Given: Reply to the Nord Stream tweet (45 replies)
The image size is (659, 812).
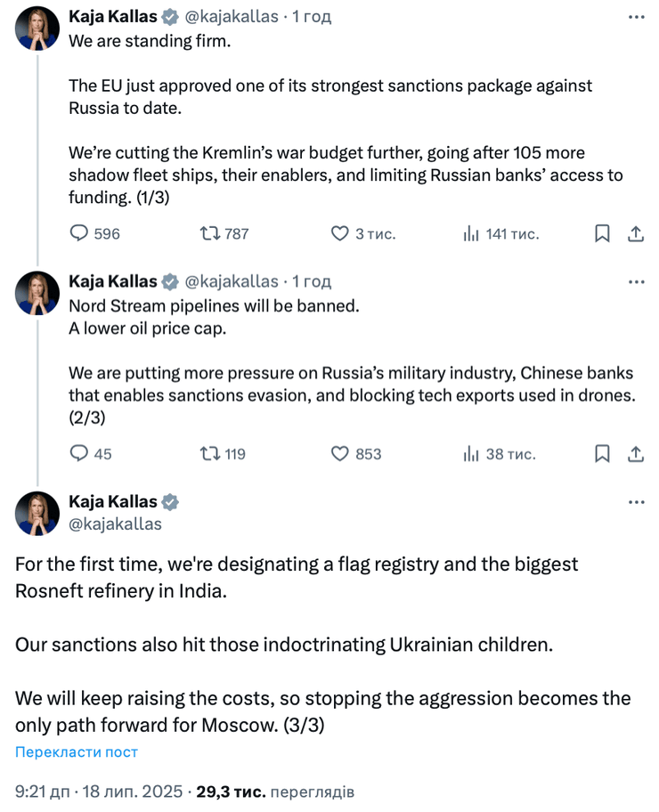Looking at the screenshot, I should click(x=80, y=453).
